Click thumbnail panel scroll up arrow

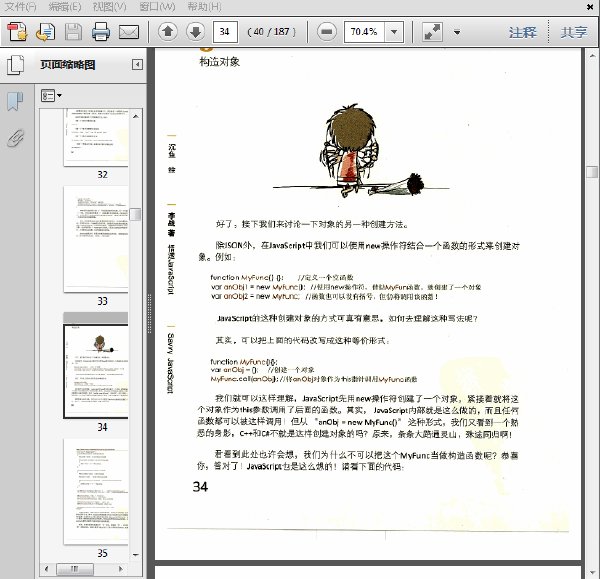click(x=136, y=116)
